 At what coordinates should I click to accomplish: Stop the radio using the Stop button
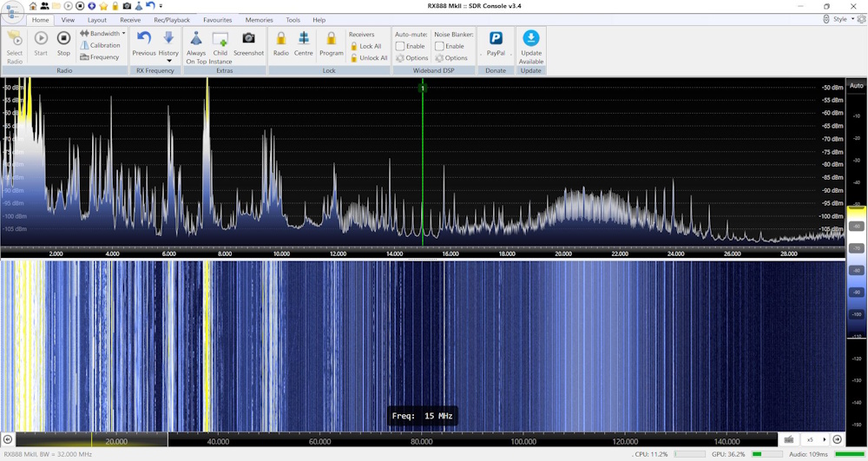pyautogui.click(x=63, y=43)
